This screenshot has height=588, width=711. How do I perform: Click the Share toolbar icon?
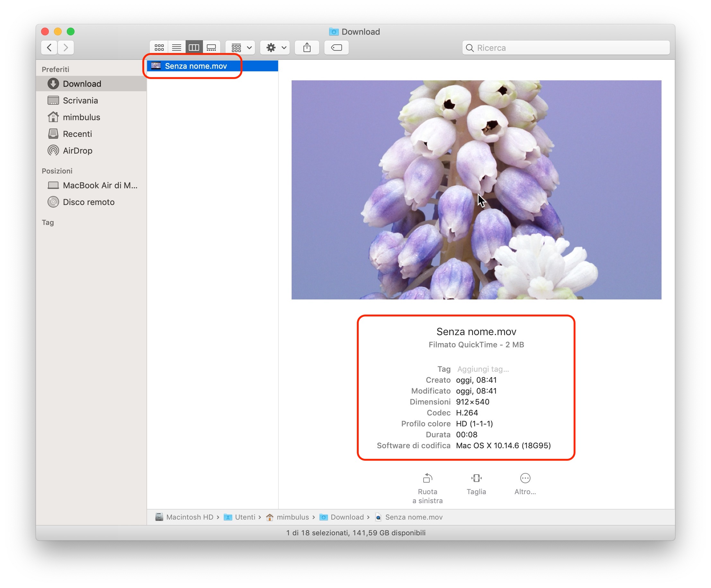pos(307,48)
